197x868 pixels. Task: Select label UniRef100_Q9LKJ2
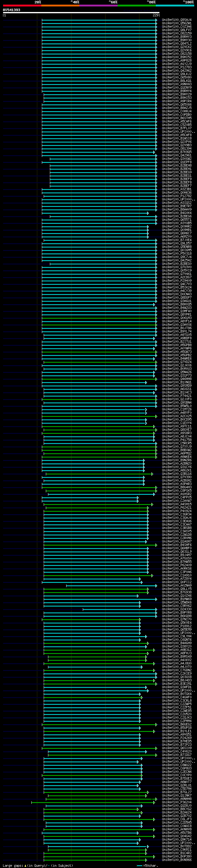pos(176,74)
